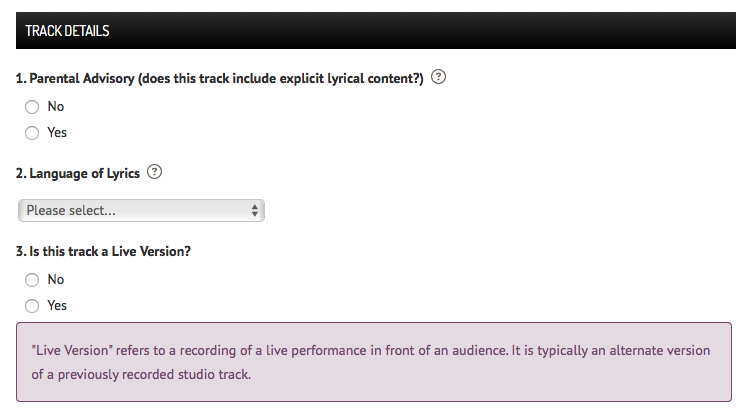753x418 pixels.
Task: Click the '2. Language of Lyrics' heading
Action: pyautogui.click(x=78, y=173)
